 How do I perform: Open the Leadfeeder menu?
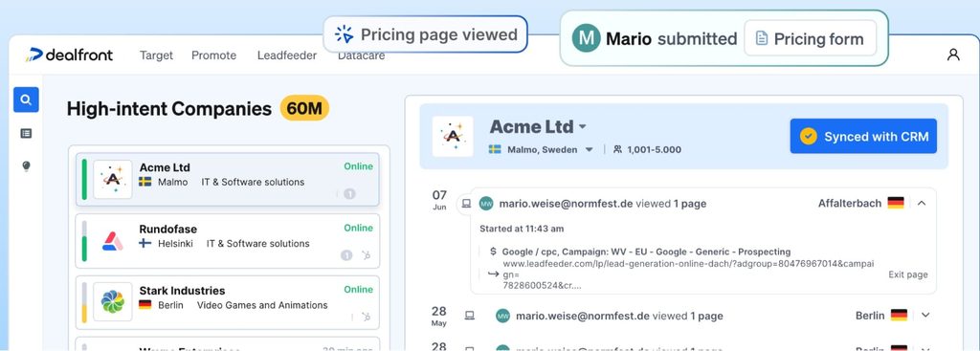tap(287, 55)
